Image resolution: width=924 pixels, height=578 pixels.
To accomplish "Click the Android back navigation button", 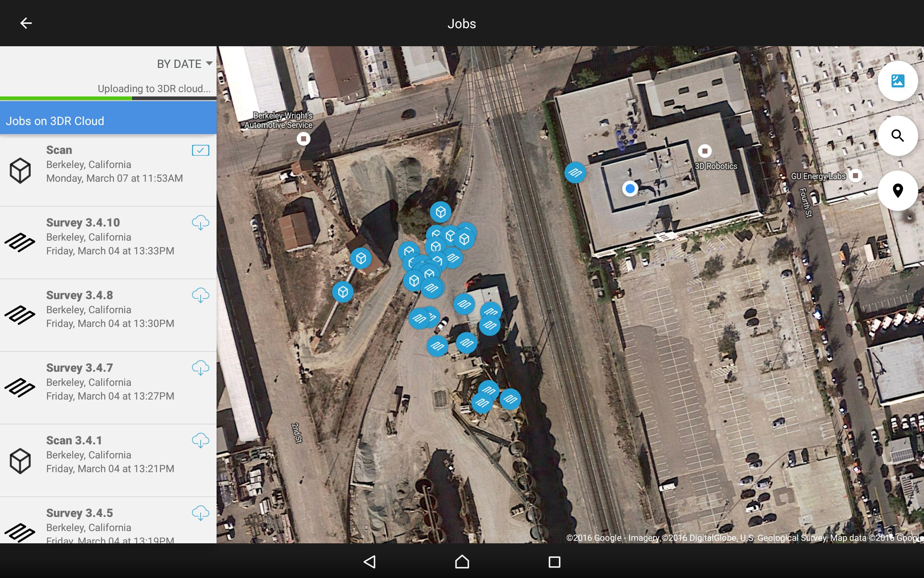I will click(x=370, y=561).
